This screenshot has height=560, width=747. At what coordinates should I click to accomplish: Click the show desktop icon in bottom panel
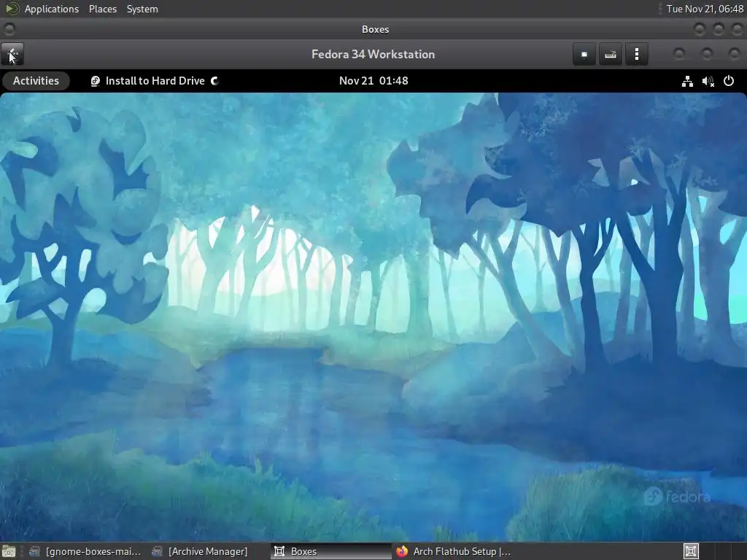9,551
